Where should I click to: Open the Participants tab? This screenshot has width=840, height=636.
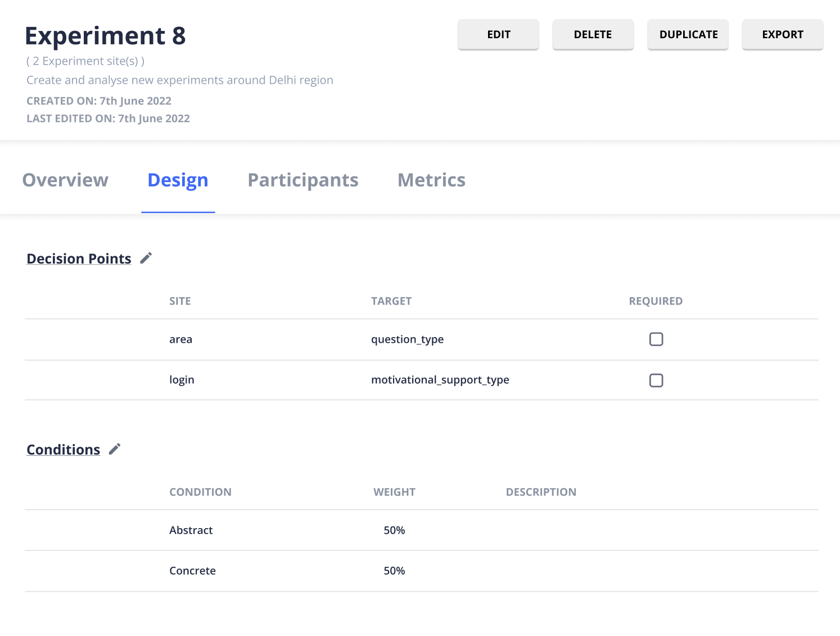point(302,180)
